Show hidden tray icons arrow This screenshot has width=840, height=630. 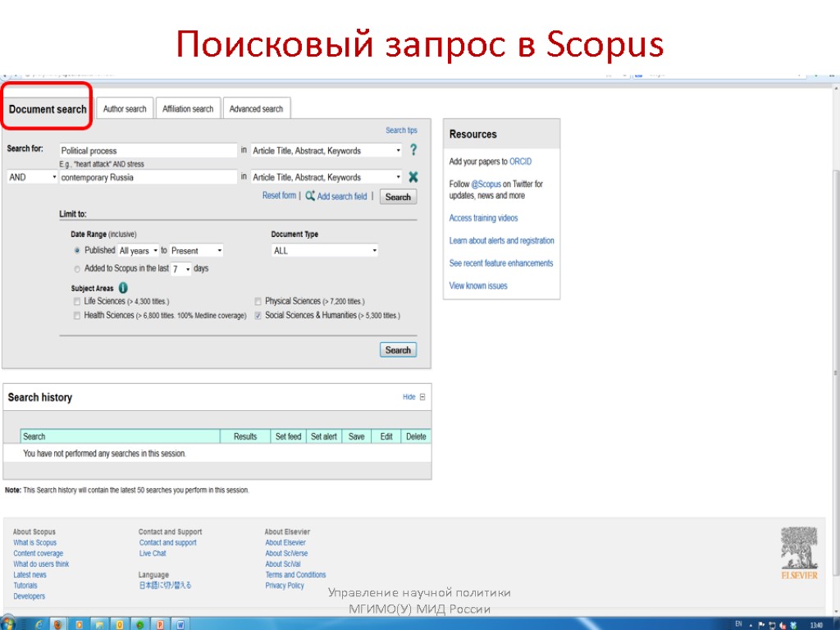pyautogui.click(x=751, y=625)
